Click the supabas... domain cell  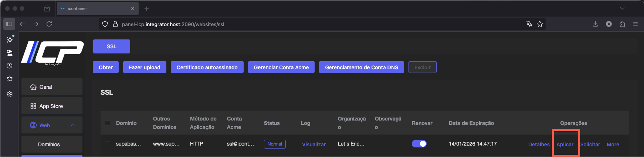[128, 144]
